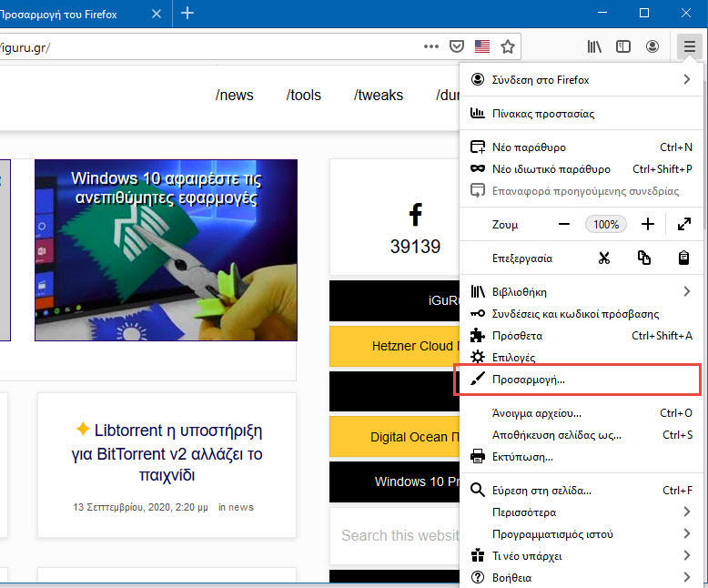Zoom in with the plus button

point(648,224)
